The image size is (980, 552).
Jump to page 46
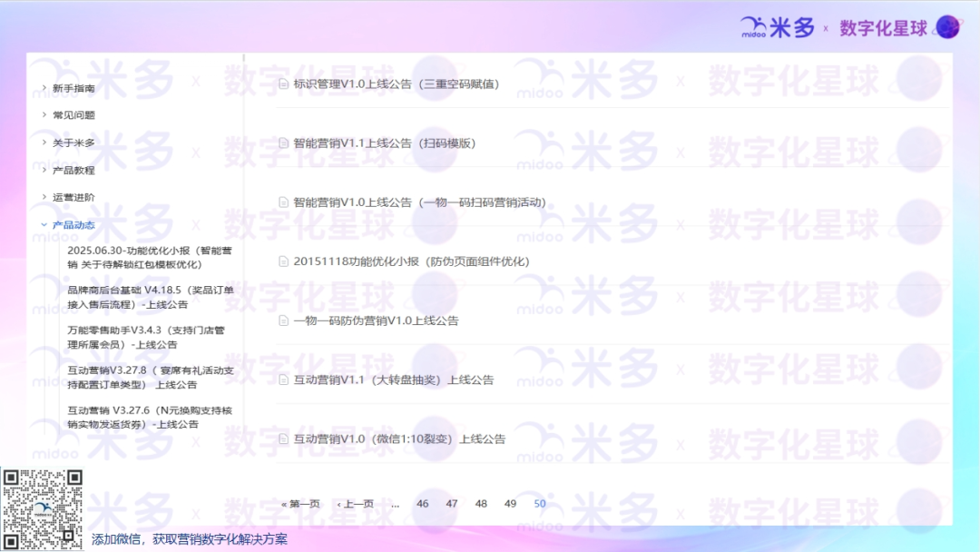[423, 504]
